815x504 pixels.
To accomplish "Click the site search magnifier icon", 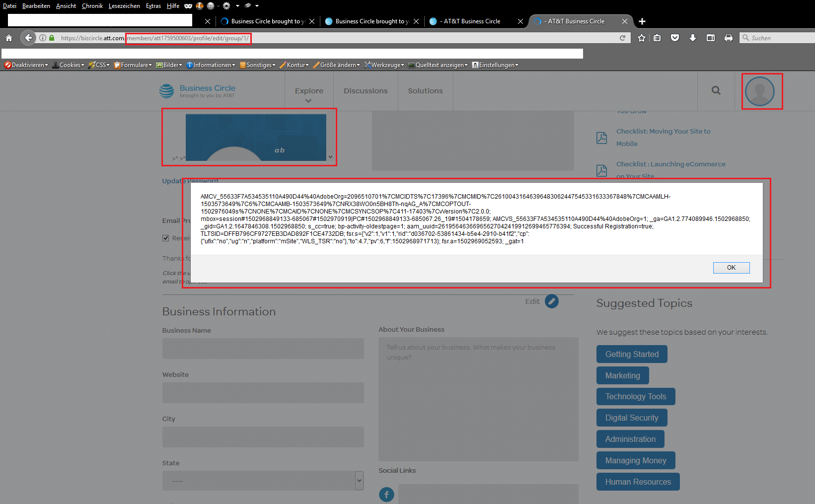I will [716, 90].
